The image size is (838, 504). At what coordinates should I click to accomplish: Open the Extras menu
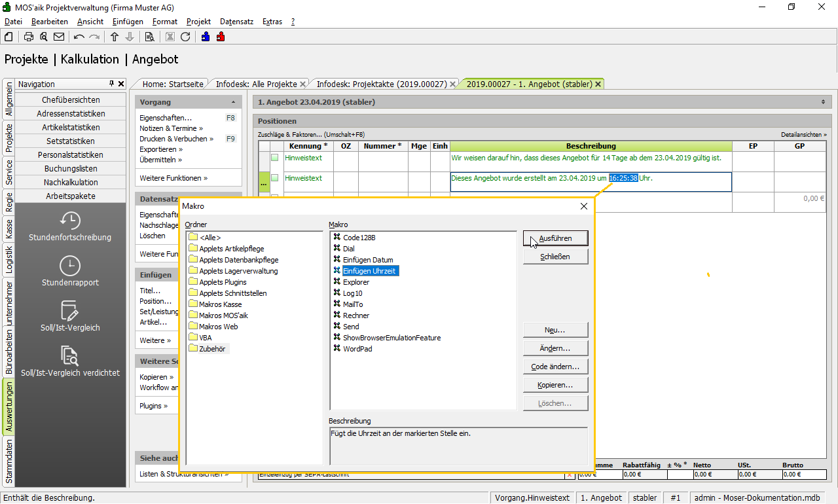pyautogui.click(x=272, y=22)
